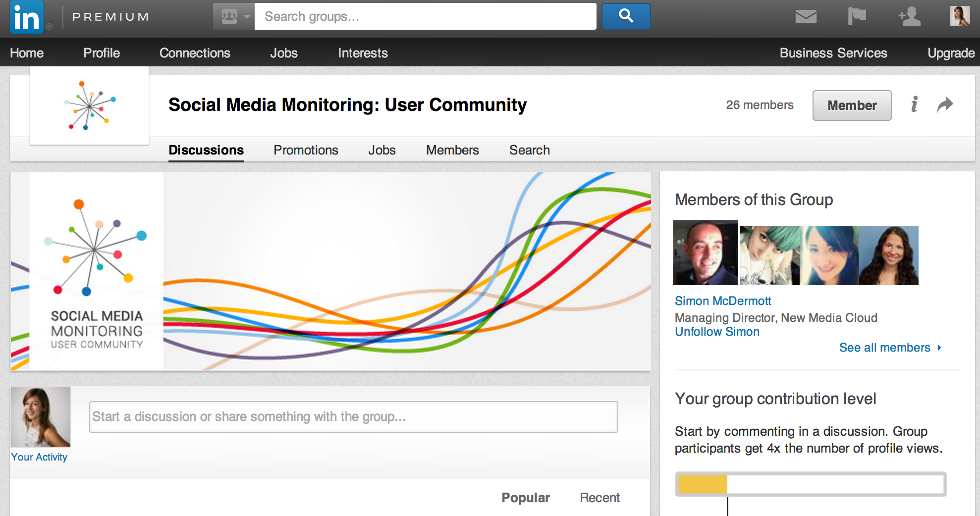This screenshot has height=516, width=980.
Task: Click the group contribution level progress bar
Action: tap(811, 484)
